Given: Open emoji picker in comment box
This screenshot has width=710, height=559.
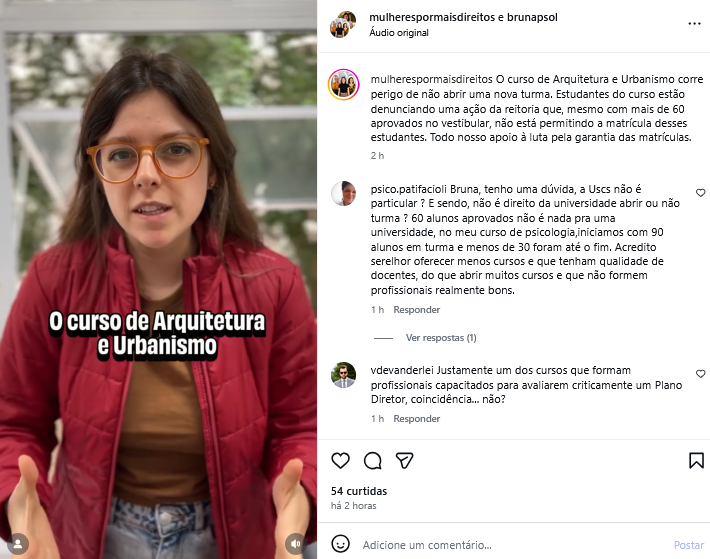Looking at the screenshot, I should [341, 544].
